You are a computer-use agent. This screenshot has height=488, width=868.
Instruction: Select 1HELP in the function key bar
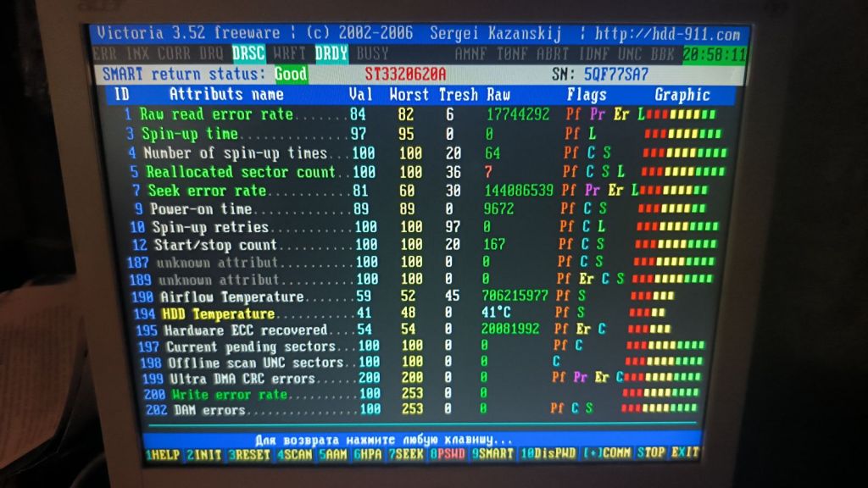click(164, 455)
